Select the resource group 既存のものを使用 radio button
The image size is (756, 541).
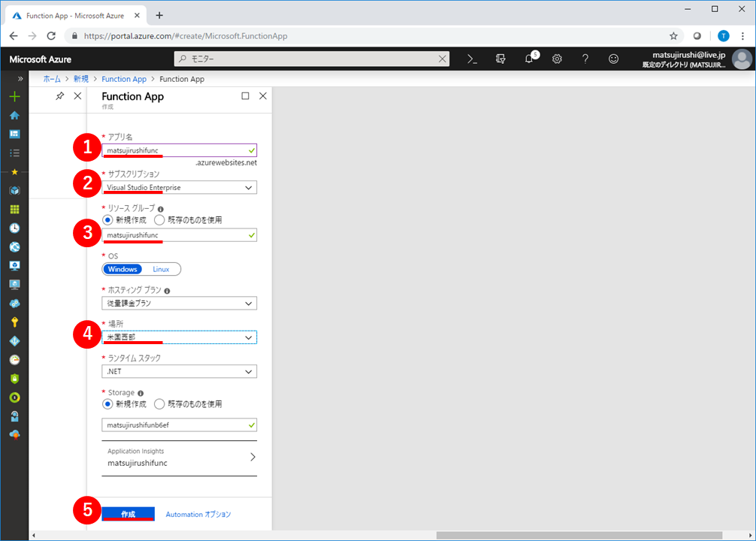(159, 220)
